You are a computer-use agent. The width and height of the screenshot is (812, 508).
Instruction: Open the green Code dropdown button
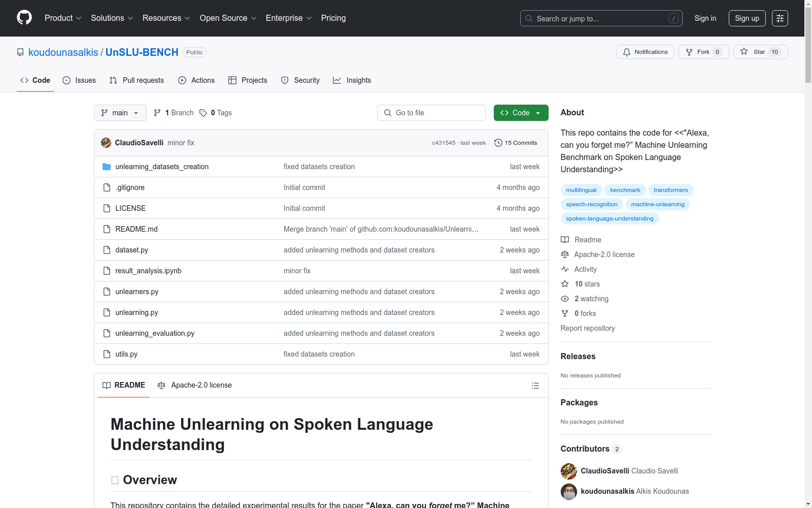(521, 113)
